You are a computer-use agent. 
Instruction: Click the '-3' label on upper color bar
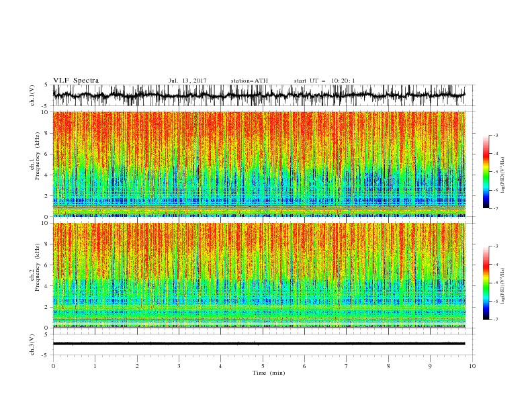(x=495, y=135)
